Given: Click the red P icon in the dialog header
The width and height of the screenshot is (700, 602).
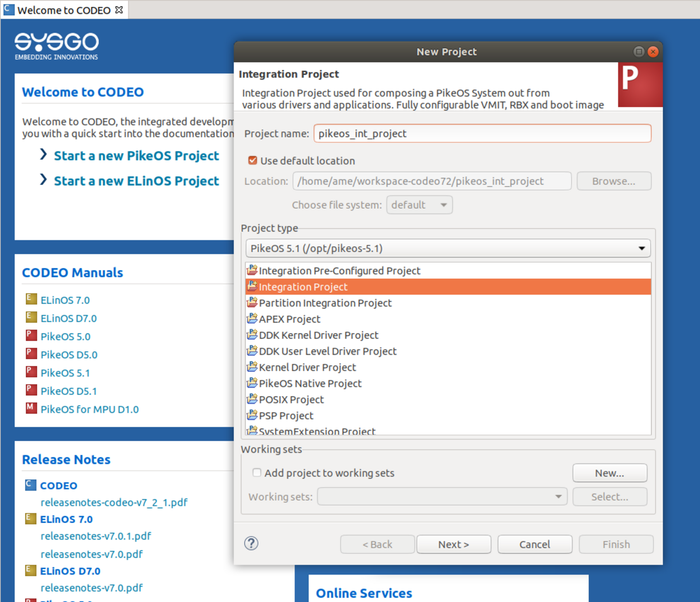Looking at the screenshot, I should 640,84.
